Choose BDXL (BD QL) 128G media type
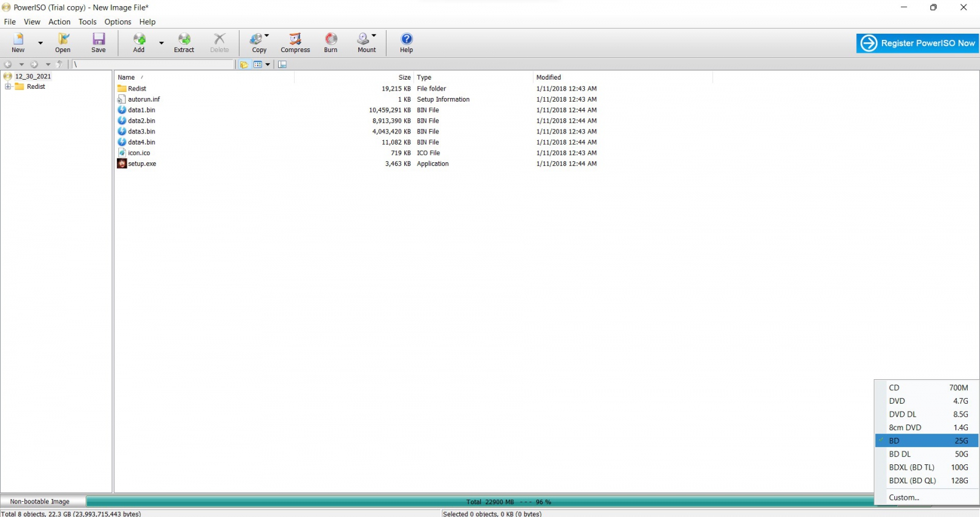The width and height of the screenshot is (980, 517). pyautogui.click(x=927, y=481)
